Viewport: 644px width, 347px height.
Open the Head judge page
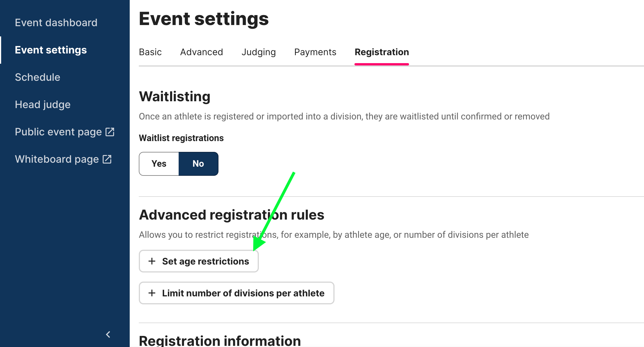43,104
